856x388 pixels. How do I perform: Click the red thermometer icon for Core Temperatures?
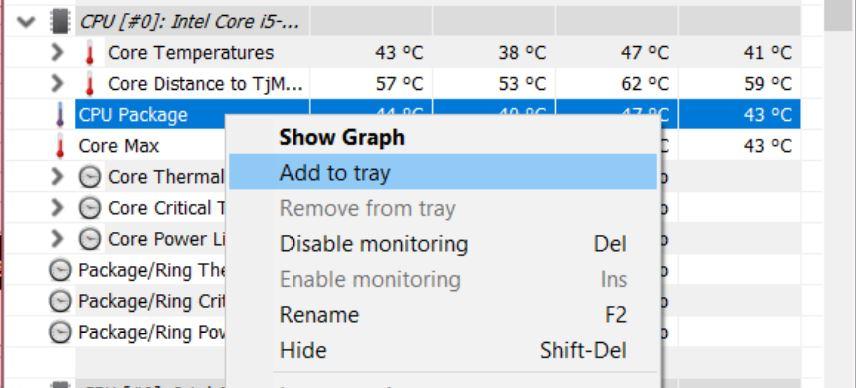90,53
